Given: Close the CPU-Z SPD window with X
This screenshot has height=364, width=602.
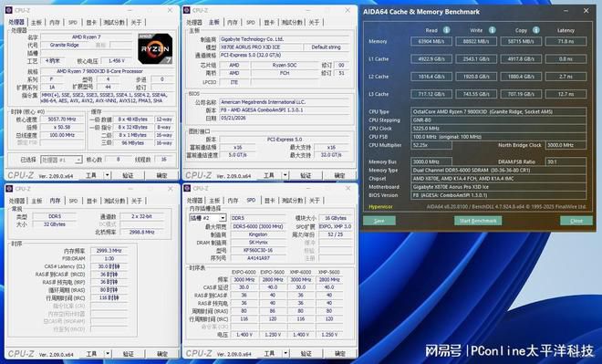Looking at the screenshot, I should point(348,188).
